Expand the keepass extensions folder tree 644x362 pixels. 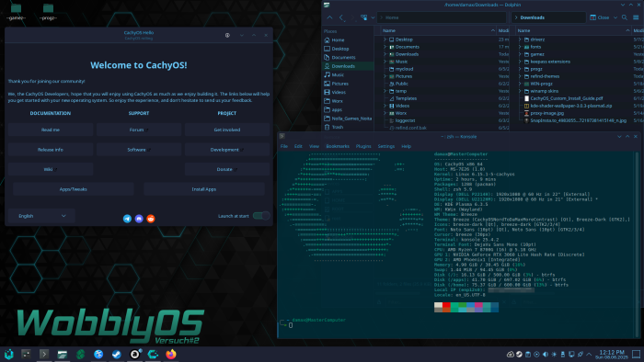520,62
